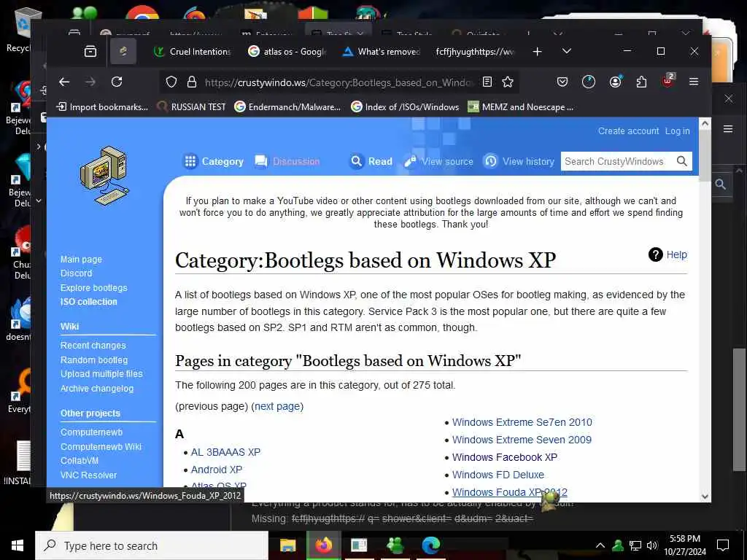747x560 pixels.
Task: Open the tracking protection shield icon
Action: click(171, 82)
